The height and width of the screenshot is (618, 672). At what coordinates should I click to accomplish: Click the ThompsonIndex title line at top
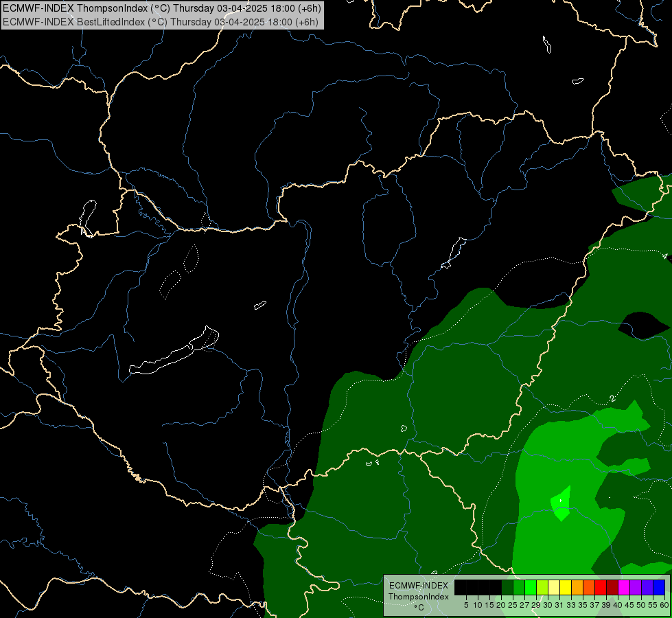pos(161,8)
